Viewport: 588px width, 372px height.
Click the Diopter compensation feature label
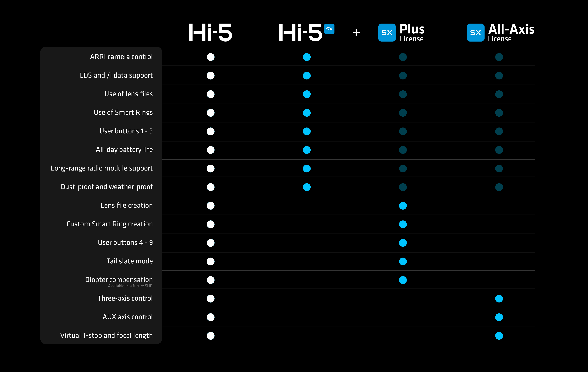[119, 280]
